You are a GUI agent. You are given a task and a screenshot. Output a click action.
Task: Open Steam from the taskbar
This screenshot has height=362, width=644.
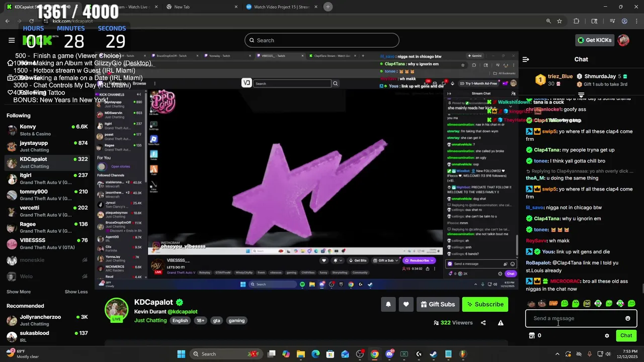[x=433, y=354]
